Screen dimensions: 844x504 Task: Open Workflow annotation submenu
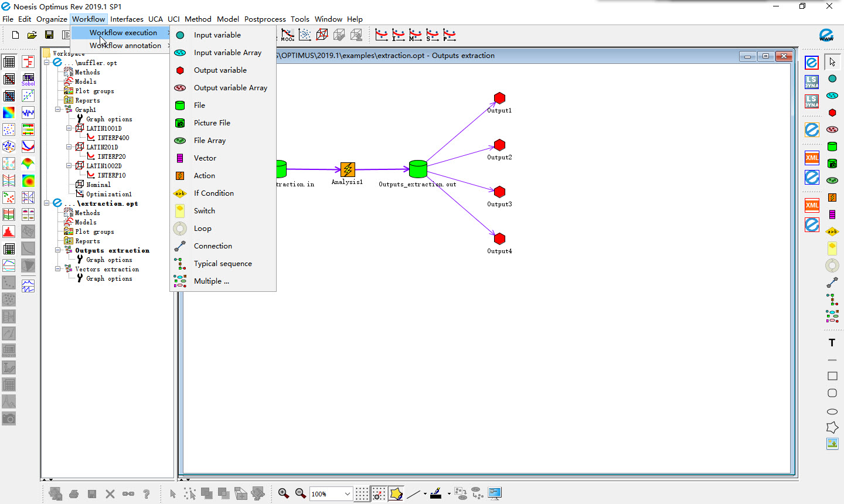[x=121, y=46]
